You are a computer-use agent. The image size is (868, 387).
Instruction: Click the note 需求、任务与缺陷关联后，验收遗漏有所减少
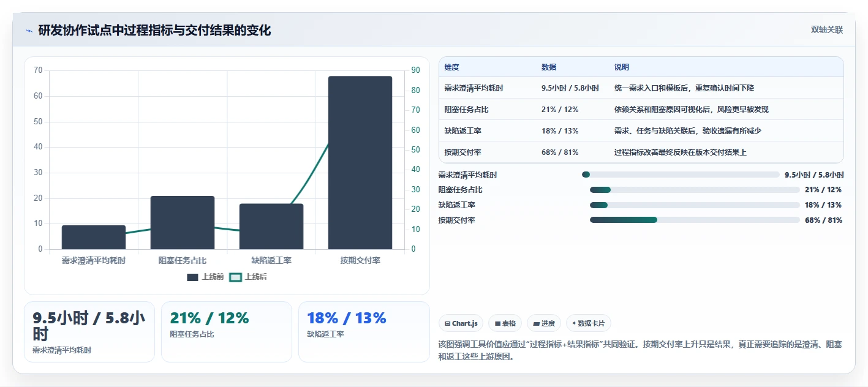point(688,131)
